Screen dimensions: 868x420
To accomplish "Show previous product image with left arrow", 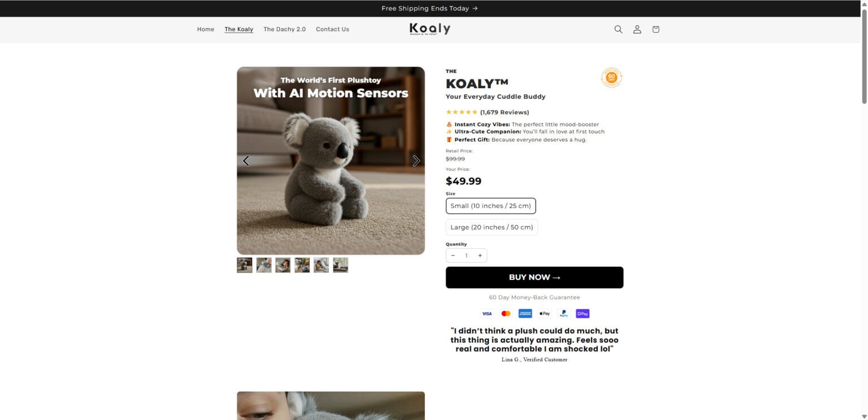I will coord(246,161).
